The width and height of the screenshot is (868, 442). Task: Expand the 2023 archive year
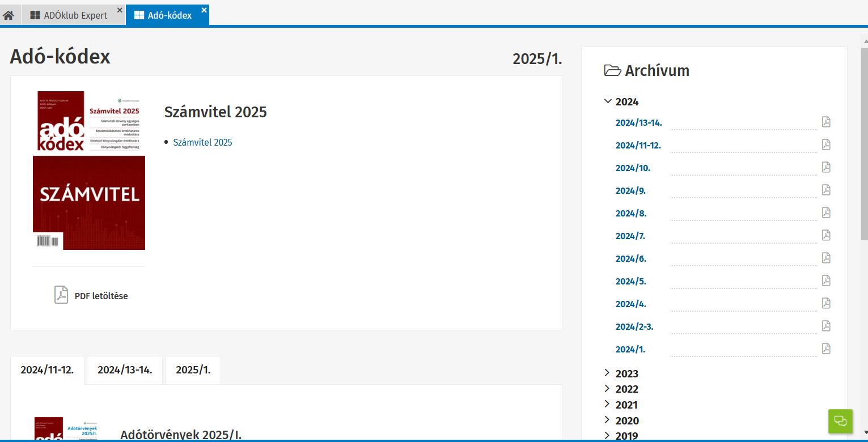[x=608, y=373]
